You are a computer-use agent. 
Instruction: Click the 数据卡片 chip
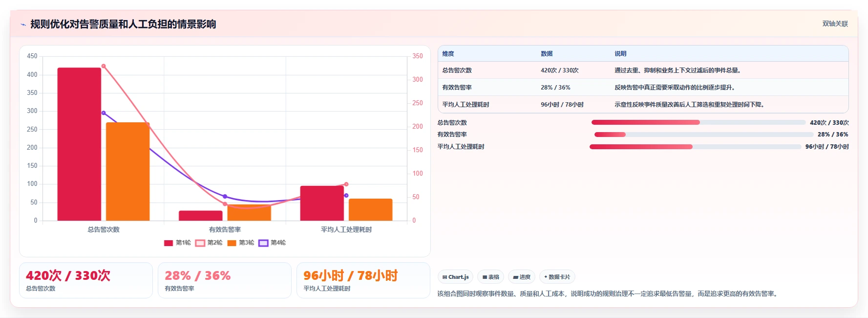pyautogui.click(x=557, y=277)
